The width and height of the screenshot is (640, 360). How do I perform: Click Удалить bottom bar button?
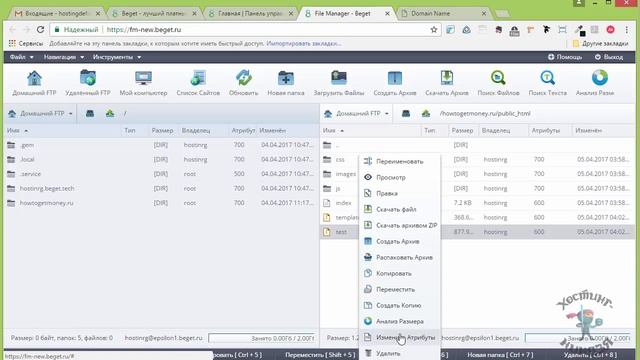coord(590,355)
